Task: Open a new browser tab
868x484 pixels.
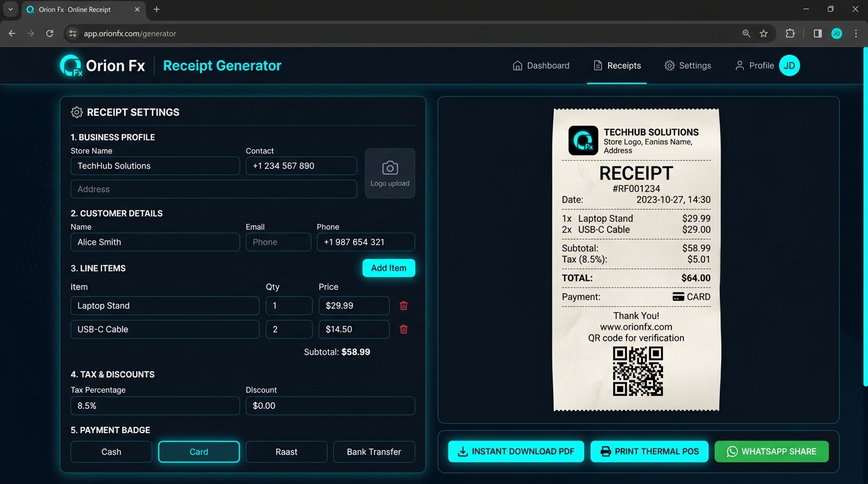Action: click(x=156, y=9)
